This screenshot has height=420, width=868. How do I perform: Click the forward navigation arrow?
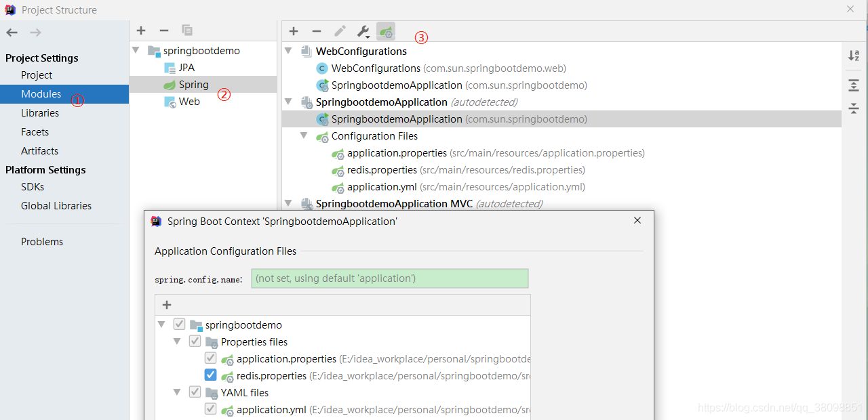click(35, 33)
